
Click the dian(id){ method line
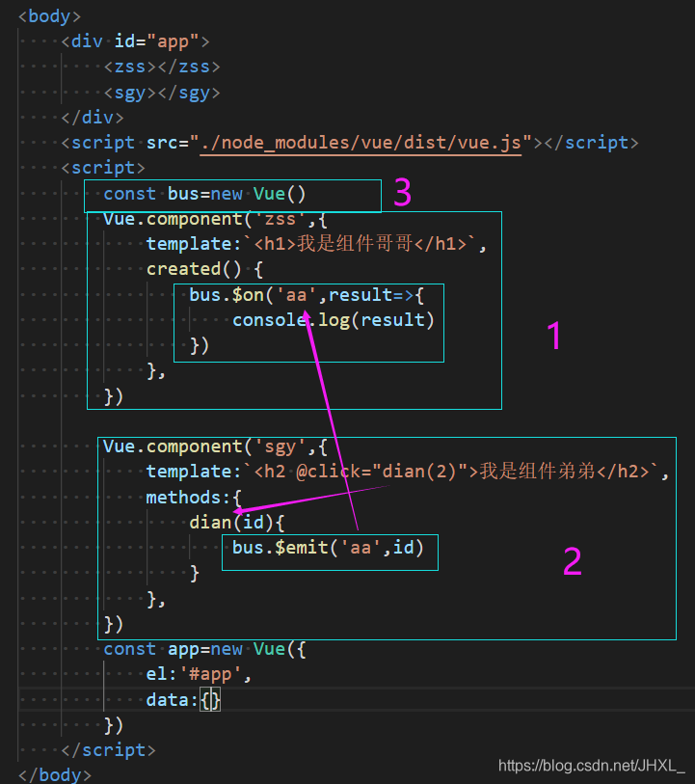click(237, 523)
